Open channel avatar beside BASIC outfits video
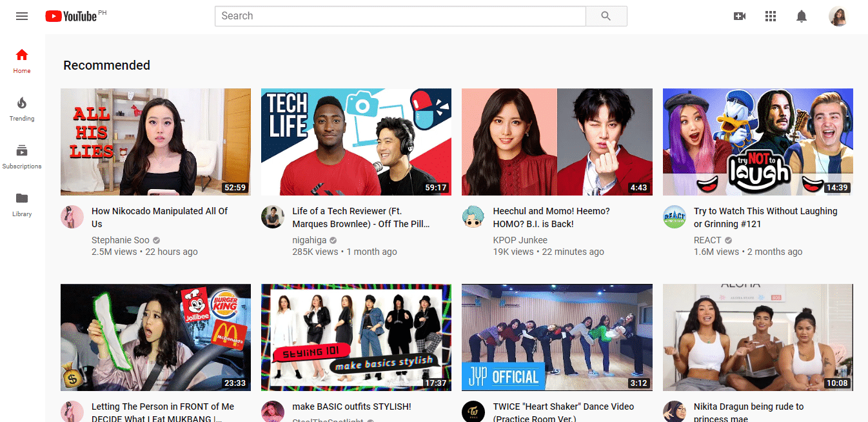 click(x=273, y=412)
